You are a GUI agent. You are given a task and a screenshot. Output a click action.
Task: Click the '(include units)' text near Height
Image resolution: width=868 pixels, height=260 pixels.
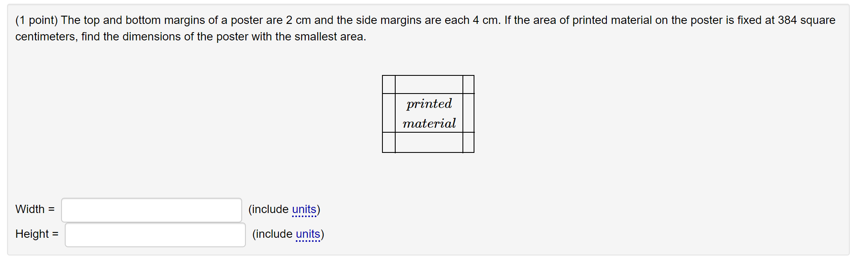point(289,234)
